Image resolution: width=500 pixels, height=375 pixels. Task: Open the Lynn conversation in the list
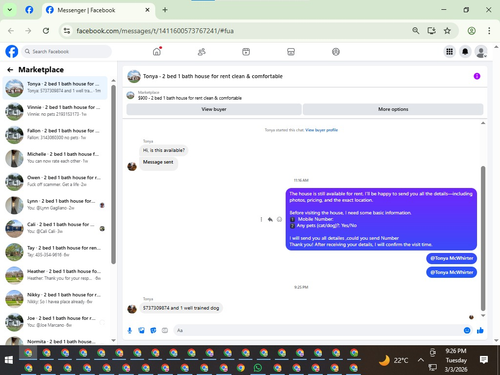[55, 205]
